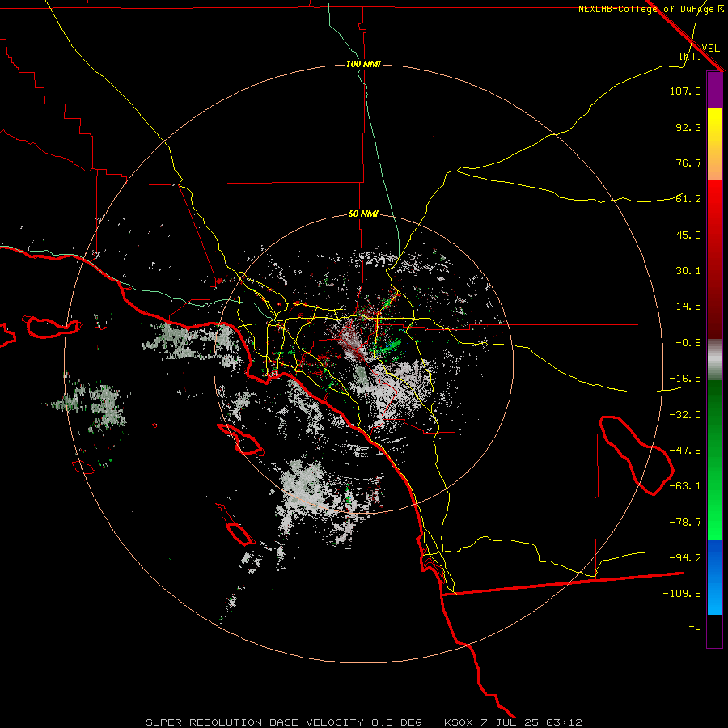
Task: Click the -0.9 legend value
Action: click(x=688, y=343)
